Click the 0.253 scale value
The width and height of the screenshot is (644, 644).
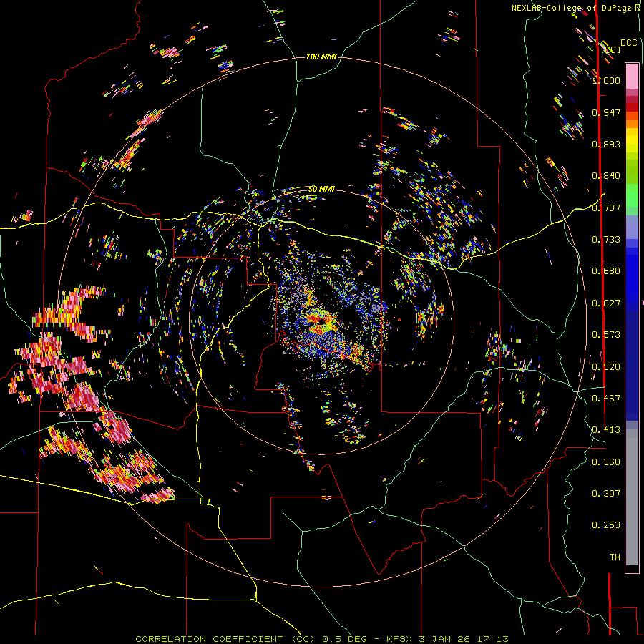(x=606, y=525)
